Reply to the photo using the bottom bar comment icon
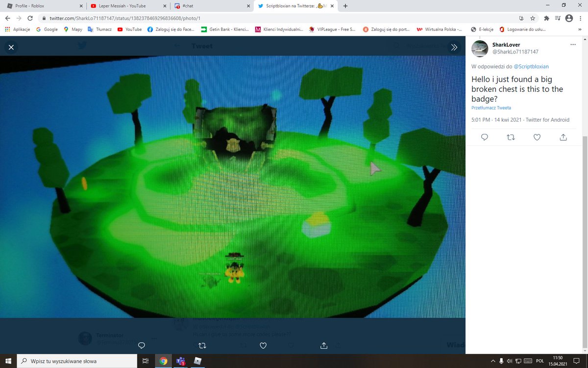The width and height of the screenshot is (588, 368). click(x=141, y=345)
